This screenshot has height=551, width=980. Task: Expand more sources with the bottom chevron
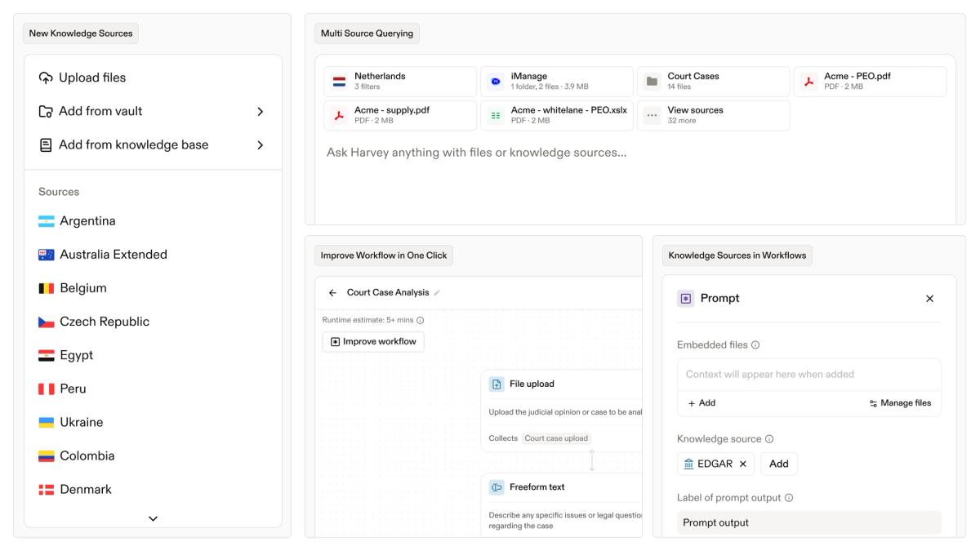click(x=153, y=518)
